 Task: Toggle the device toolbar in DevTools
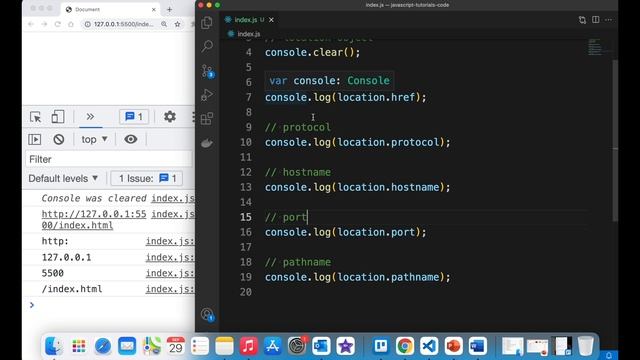click(58, 117)
